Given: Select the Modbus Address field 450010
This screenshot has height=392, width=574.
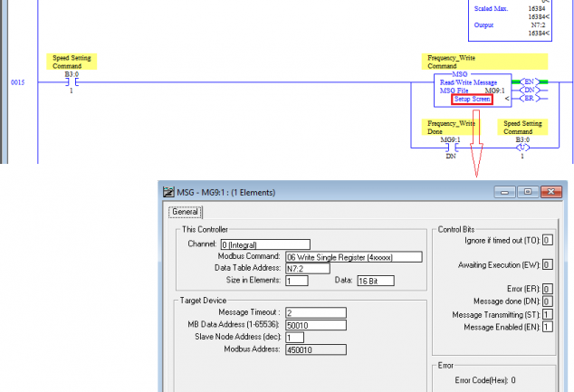Looking at the screenshot, I should (x=316, y=349).
